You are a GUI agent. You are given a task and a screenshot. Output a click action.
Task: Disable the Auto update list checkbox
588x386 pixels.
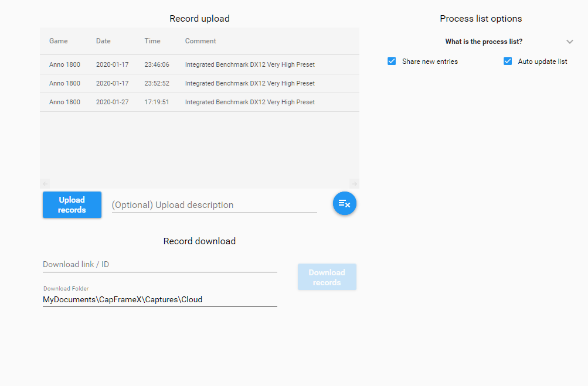(507, 61)
